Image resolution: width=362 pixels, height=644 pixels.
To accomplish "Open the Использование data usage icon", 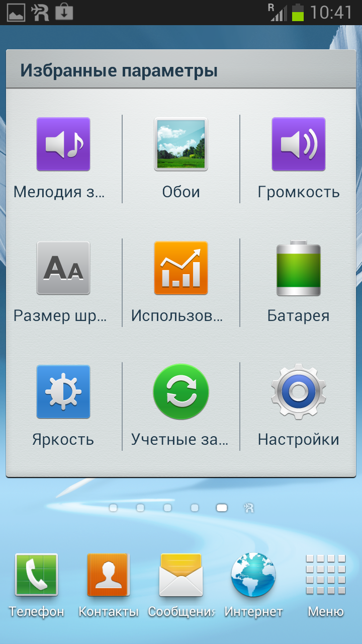I will click(181, 268).
